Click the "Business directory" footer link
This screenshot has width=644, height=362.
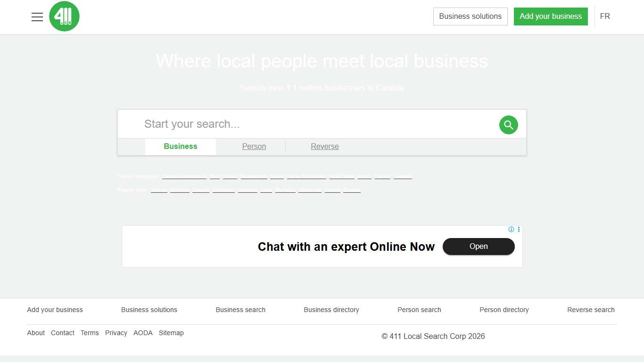coord(331,310)
